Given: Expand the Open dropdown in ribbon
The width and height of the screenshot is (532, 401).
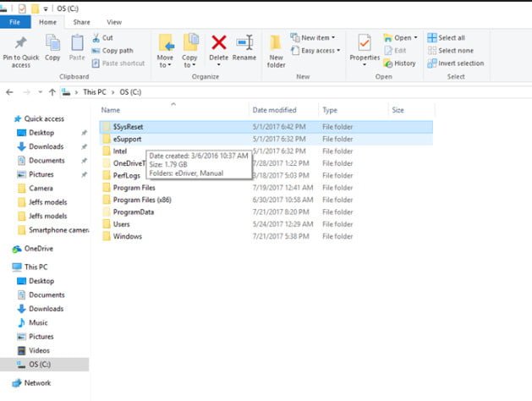Looking at the screenshot, I should [401, 38].
